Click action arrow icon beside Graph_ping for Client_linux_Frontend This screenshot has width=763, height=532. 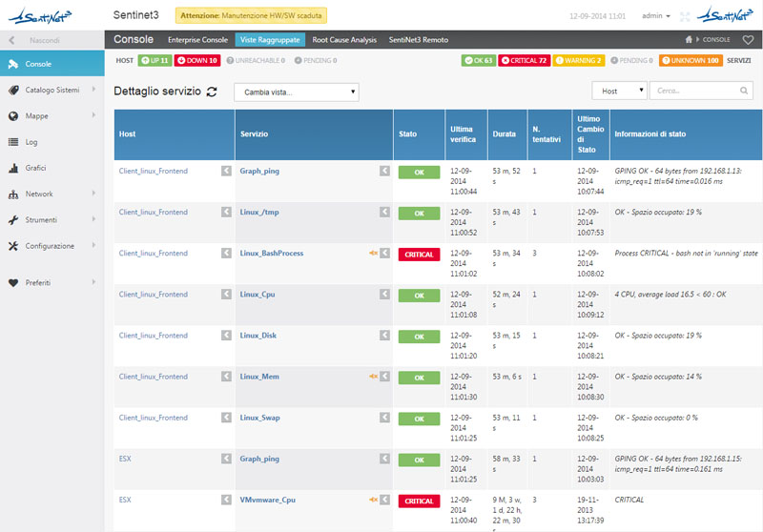pos(384,171)
